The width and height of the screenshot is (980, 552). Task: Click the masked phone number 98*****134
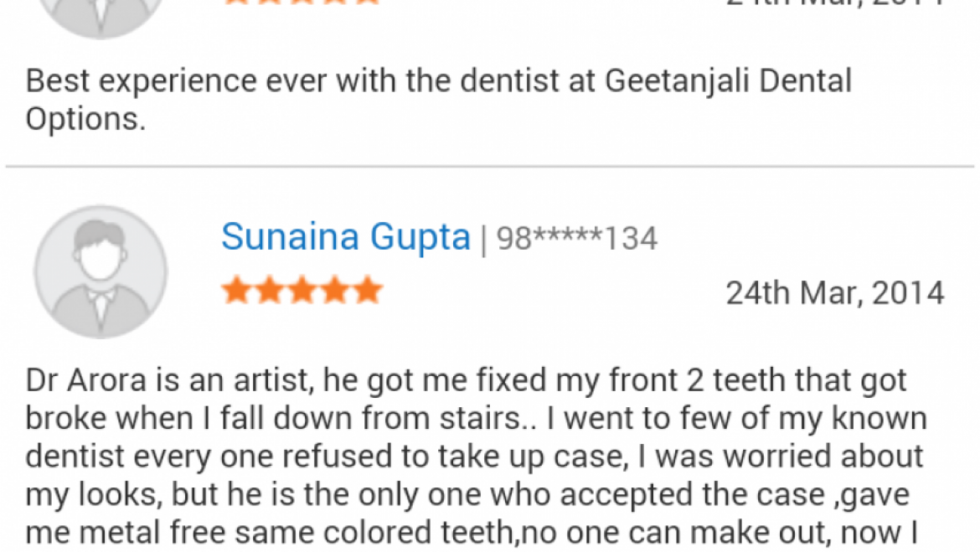point(578,239)
